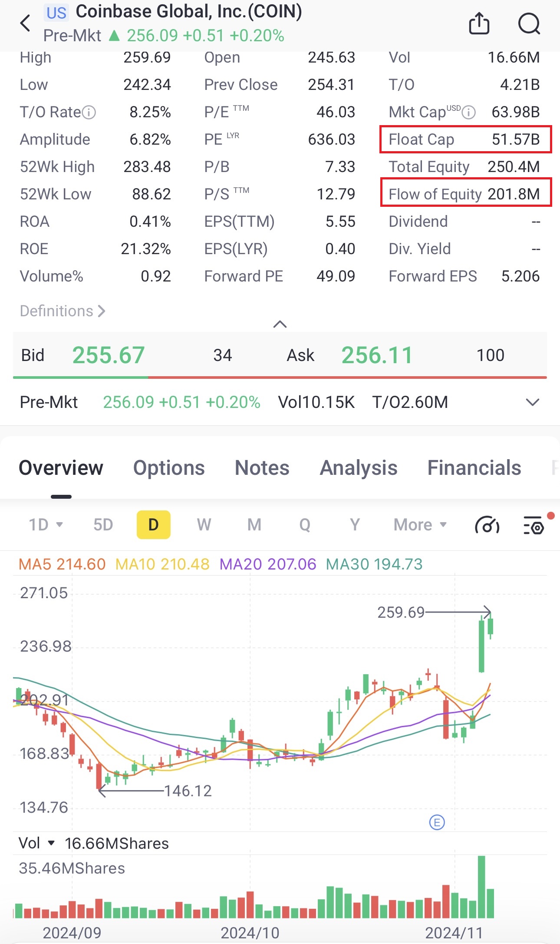Tap the MA5 214.60 indicator label

[62, 564]
